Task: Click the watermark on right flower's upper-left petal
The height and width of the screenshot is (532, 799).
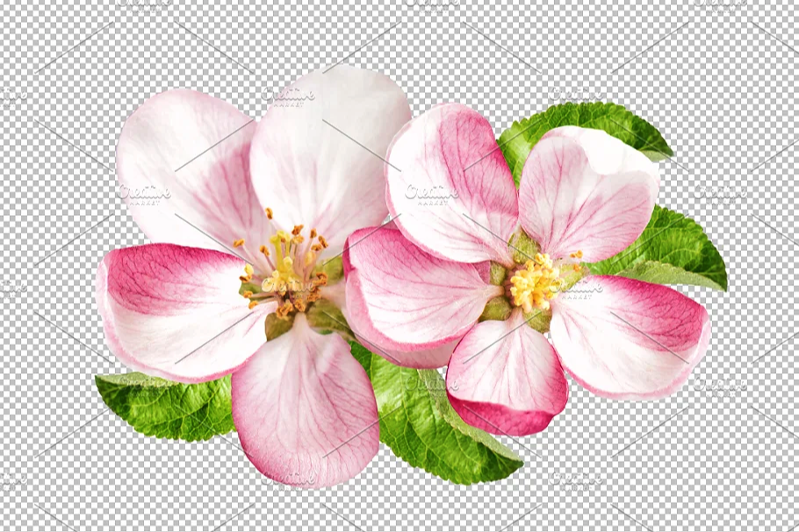Action: coord(431,193)
